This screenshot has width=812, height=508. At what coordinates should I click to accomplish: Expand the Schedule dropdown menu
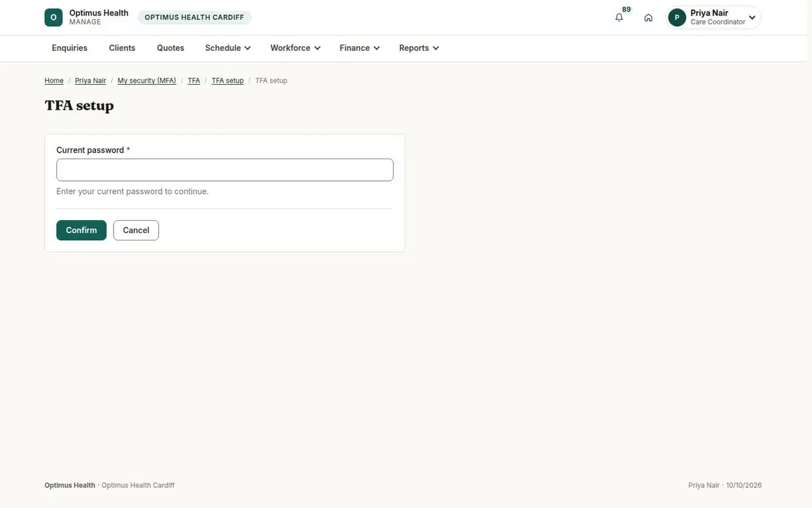tap(228, 48)
